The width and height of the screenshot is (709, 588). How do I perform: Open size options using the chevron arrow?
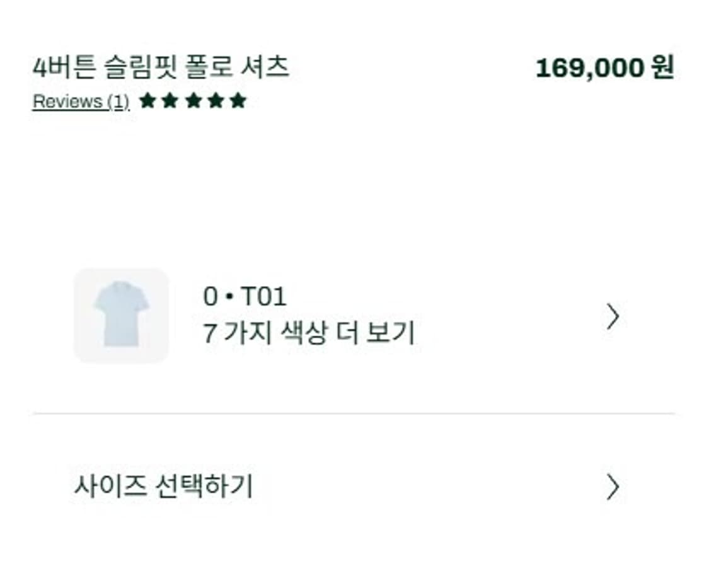click(x=612, y=485)
